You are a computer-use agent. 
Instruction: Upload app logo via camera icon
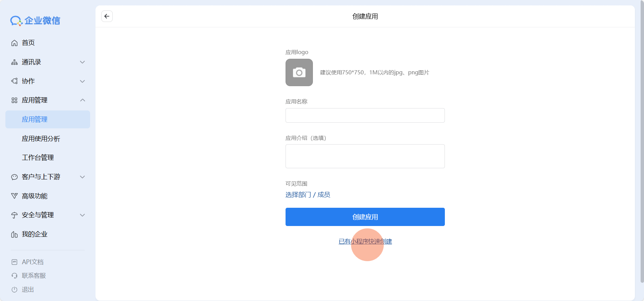tap(299, 73)
